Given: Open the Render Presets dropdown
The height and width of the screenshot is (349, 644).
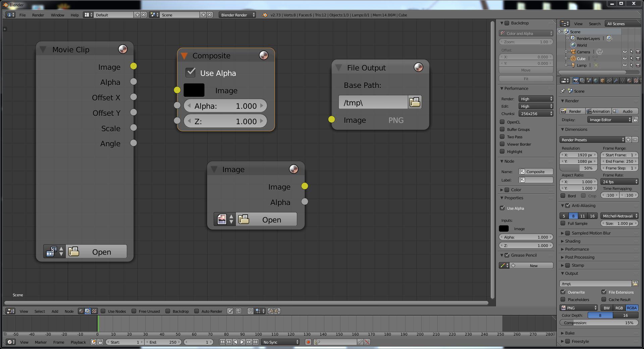Looking at the screenshot, I should (x=592, y=140).
